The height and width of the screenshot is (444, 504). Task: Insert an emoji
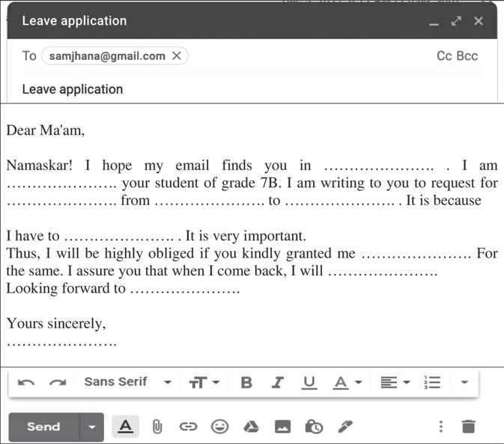coord(220,427)
